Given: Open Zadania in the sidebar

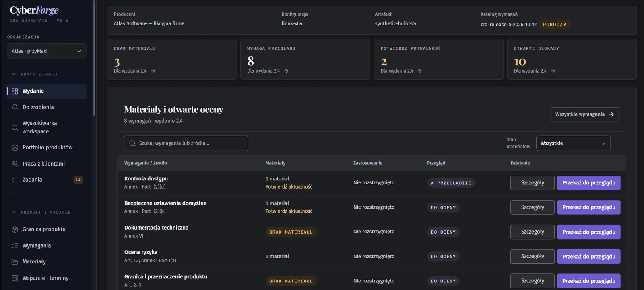Looking at the screenshot, I should click(47, 180).
